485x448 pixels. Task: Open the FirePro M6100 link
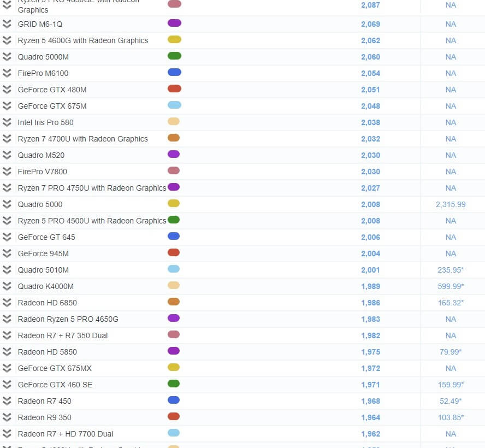click(x=43, y=73)
